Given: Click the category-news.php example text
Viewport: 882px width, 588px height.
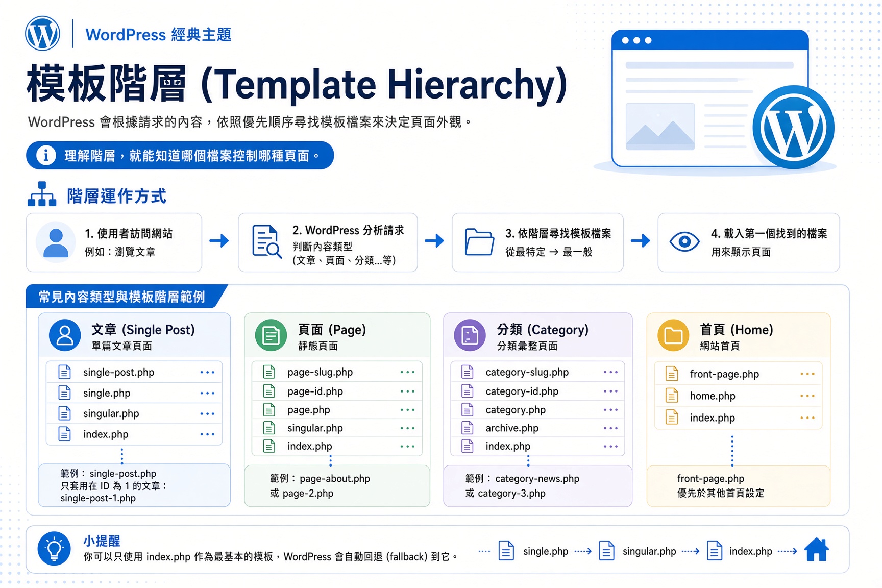Looking at the screenshot, I should click(537, 479).
